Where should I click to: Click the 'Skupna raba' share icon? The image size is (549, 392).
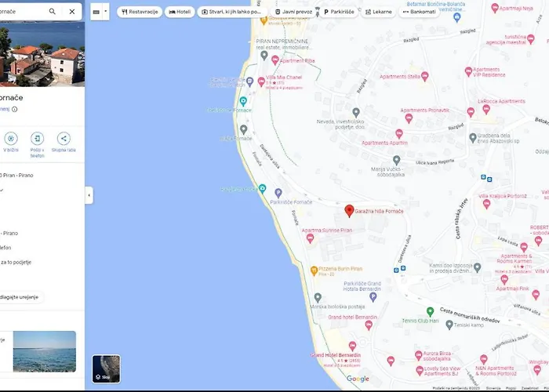64,139
